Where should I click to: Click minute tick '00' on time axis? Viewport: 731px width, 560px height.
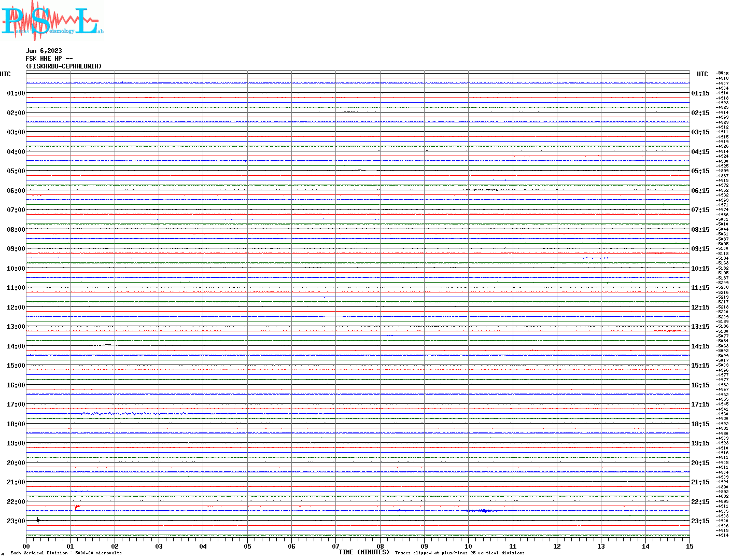coord(26,546)
